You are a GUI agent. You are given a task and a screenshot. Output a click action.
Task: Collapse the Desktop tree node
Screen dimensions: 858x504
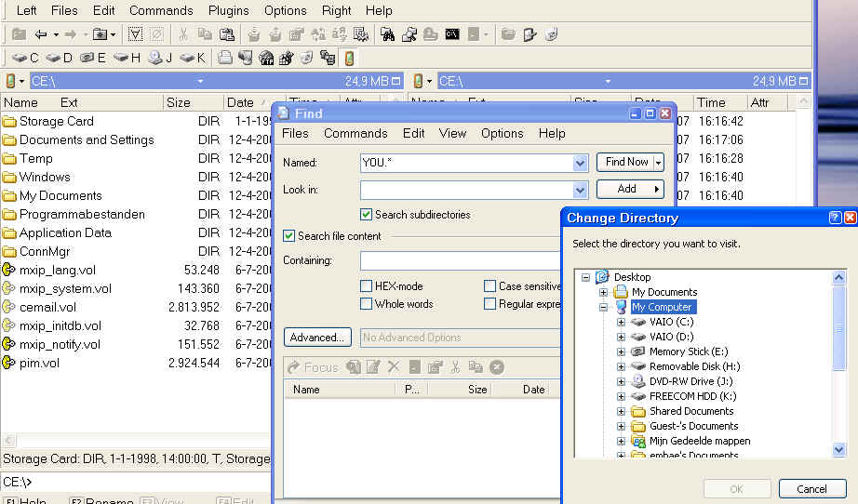pyautogui.click(x=585, y=277)
